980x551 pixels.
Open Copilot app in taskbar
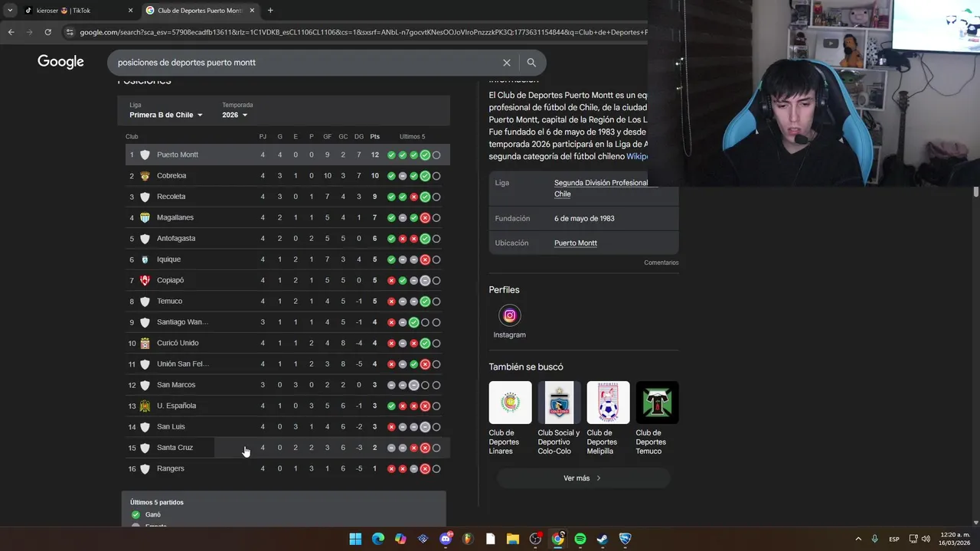coord(400,539)
